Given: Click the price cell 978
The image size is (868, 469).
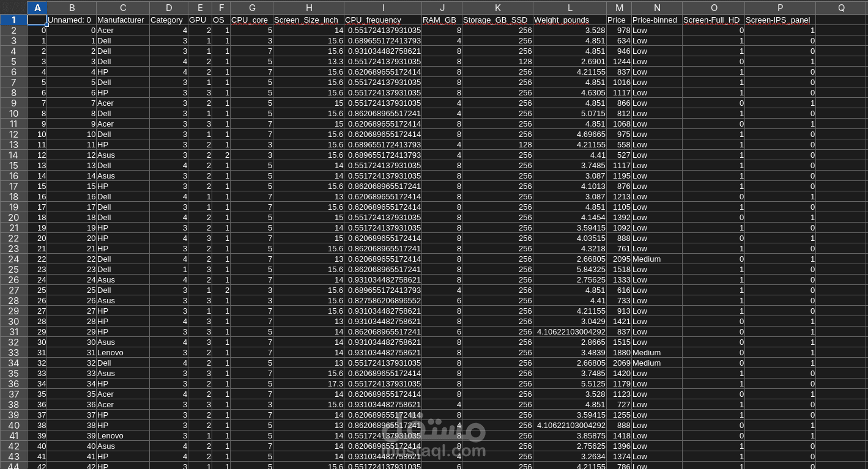Looking at the screenshot, I should [x=619, y=30].
